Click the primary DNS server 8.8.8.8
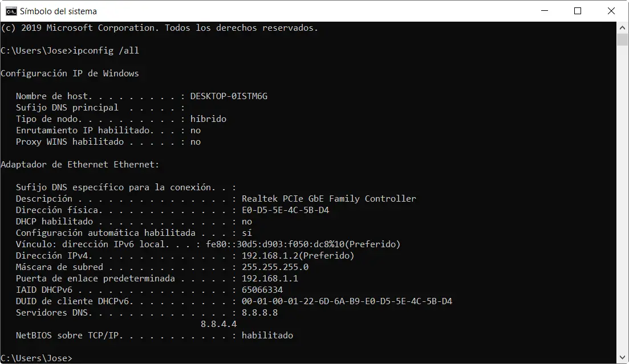This screenshot has width=629, height=364. pyautogui.click(x=259, y=313)
